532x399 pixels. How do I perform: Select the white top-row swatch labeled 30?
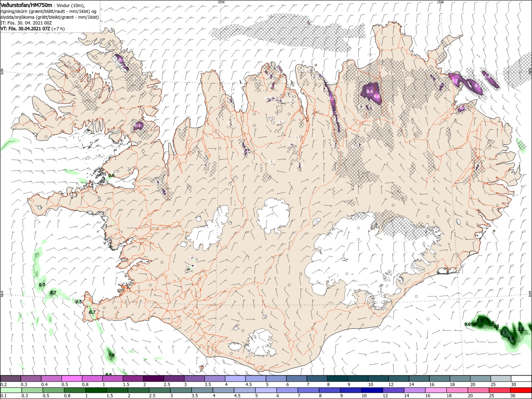(x=521, y=379)
